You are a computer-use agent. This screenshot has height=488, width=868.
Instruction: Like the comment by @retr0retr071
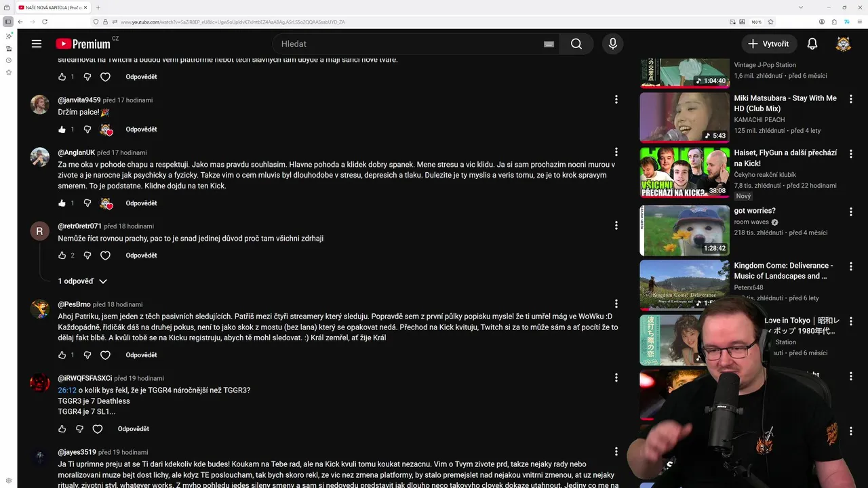tap(62, 256)
